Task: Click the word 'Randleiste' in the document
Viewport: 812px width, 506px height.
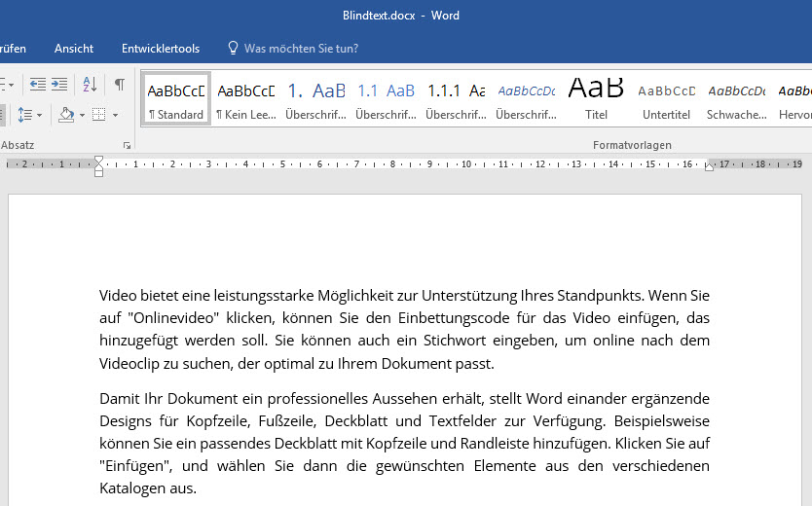Action: pos(495,444)
